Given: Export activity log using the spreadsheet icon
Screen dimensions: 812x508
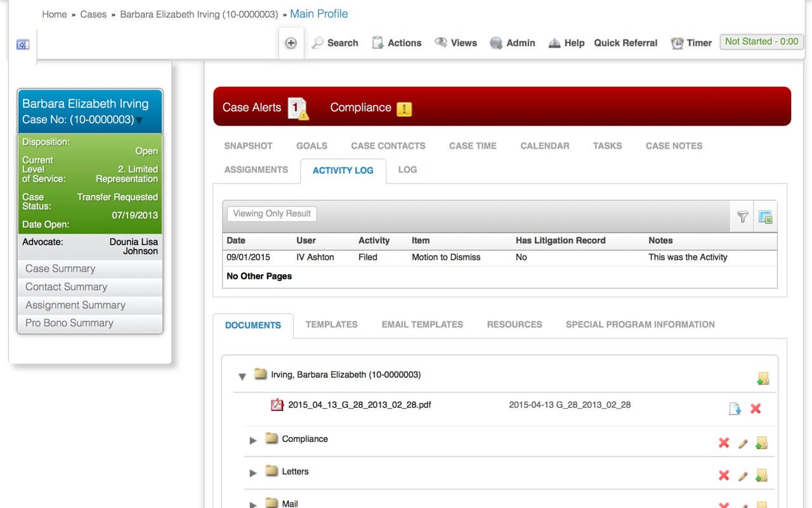Looking at the screenshot, I should (x=765, y=217).
